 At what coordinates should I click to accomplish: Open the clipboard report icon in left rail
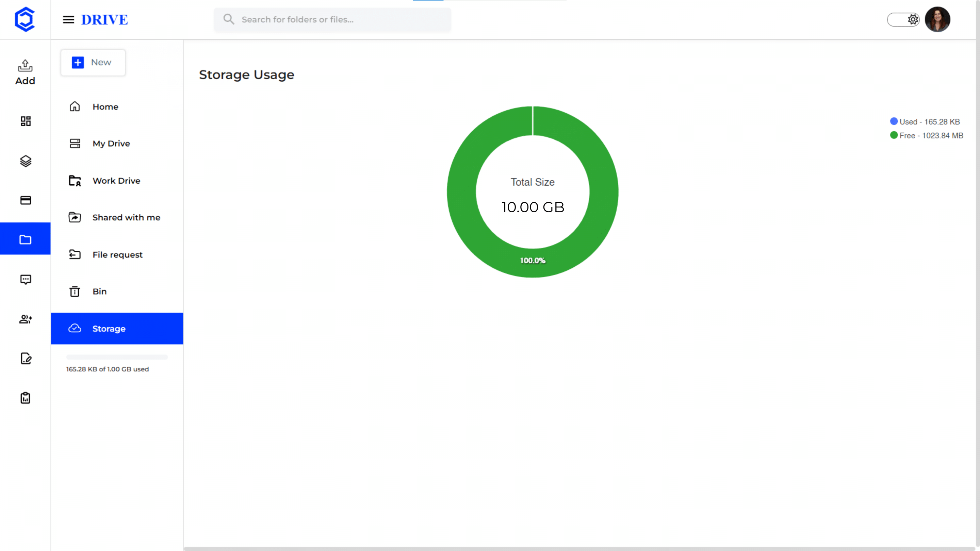tap(26, 398)
